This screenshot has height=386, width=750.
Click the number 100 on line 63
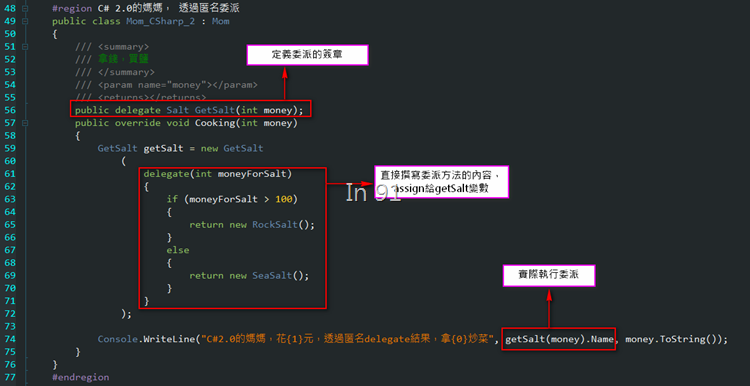(284, 199)
